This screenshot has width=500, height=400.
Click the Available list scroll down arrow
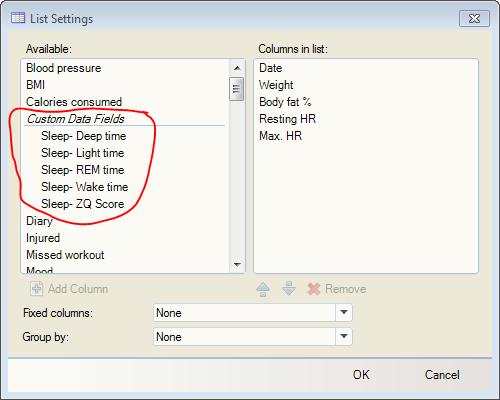click(237, 265)
